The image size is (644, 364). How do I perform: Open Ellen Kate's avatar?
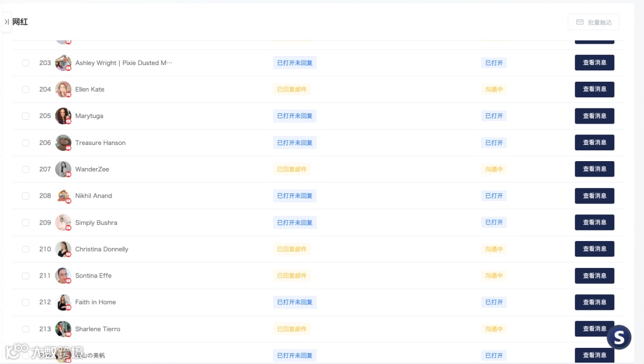pyautogui.click(x=63, y=90)
